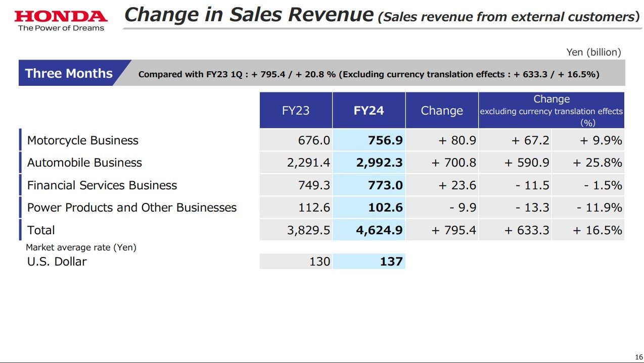Image resolution: width=644 pixels, height=363 pixels.
Task: Click the value - 11.5
Action: click(x=532, y=185)
